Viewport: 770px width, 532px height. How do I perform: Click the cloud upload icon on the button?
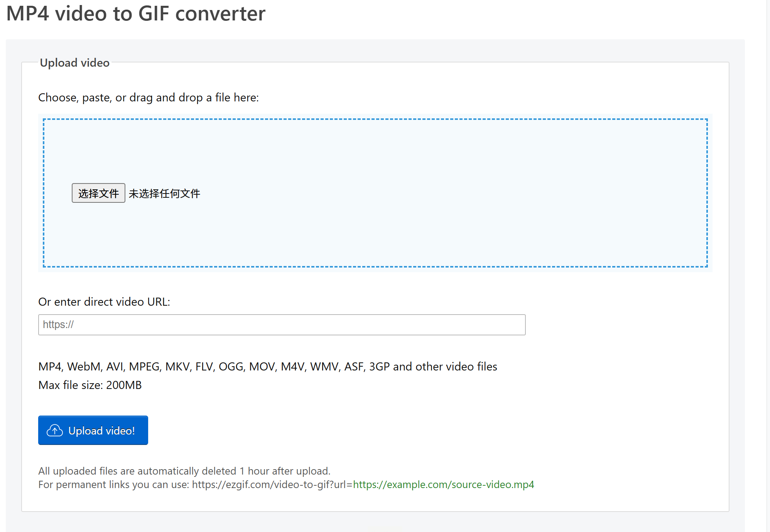coord(55,430)
